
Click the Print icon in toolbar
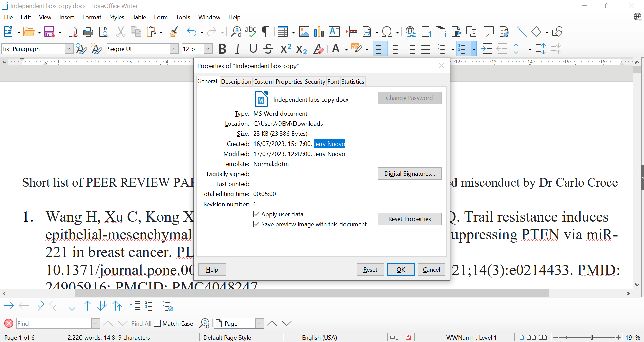click(88, 32)
